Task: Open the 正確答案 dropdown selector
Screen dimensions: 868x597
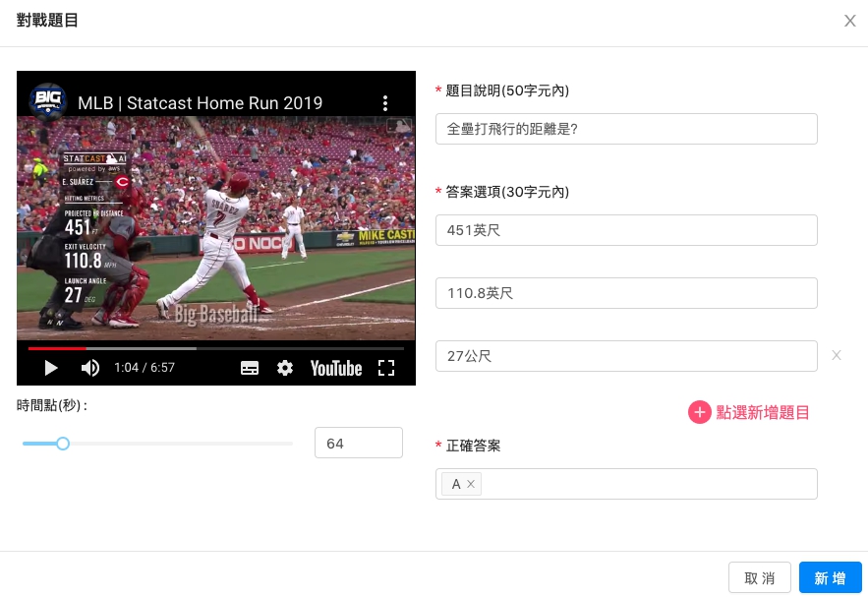Action: pos(649,484)
